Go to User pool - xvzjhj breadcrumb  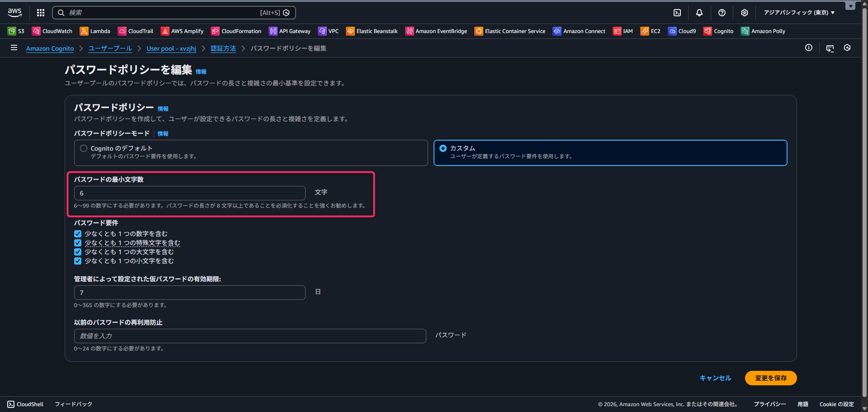[x=171, y=48]
